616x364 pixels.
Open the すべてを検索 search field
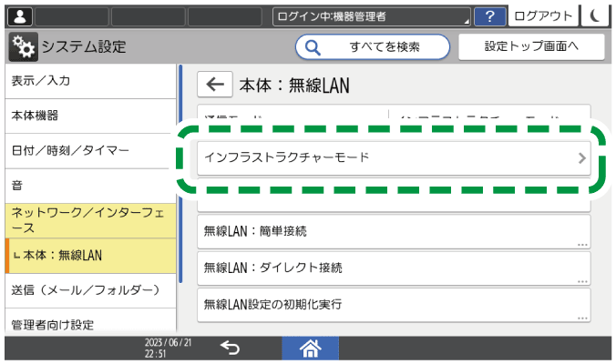click(x=373, y=47)
